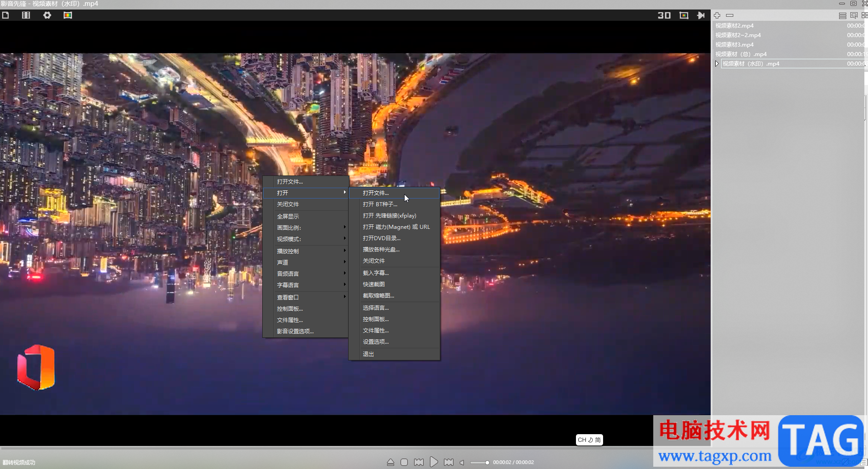Screen dimensions: 868x469
Task: Expand the 播放控制 submenu
Action: pos(306,251)
